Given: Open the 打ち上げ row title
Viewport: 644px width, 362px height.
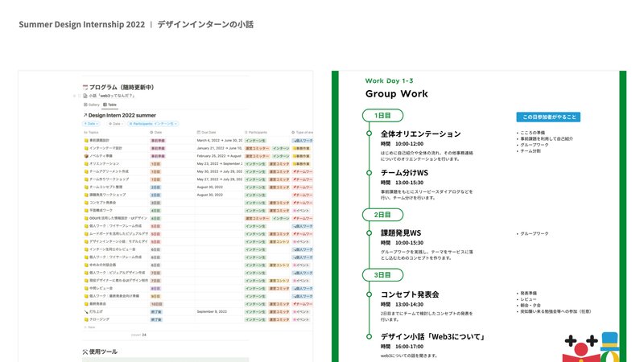Looking at the screenshot, I should click(96, 312).
